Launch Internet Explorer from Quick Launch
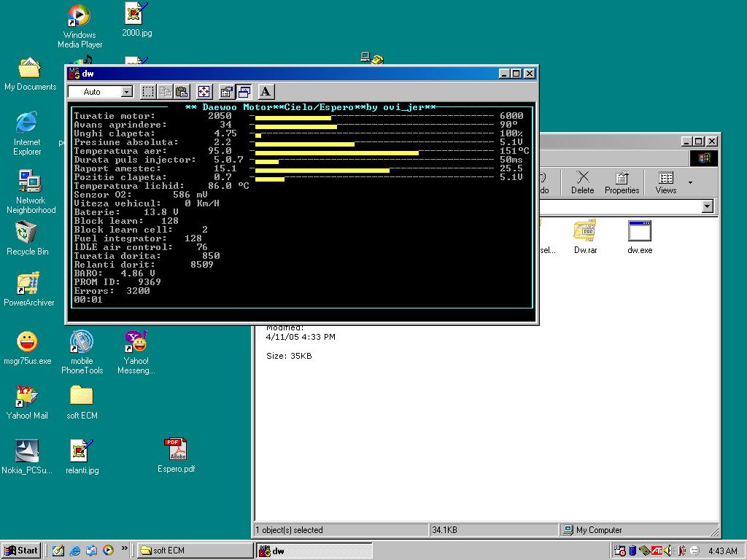Screen dimensions: 747x560 (74, 551)
